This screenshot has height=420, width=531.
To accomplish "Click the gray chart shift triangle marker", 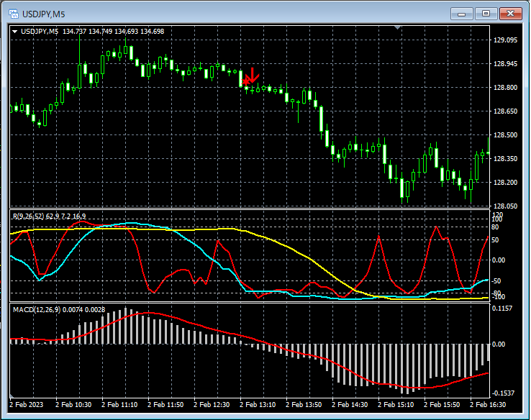I will 398,28.
